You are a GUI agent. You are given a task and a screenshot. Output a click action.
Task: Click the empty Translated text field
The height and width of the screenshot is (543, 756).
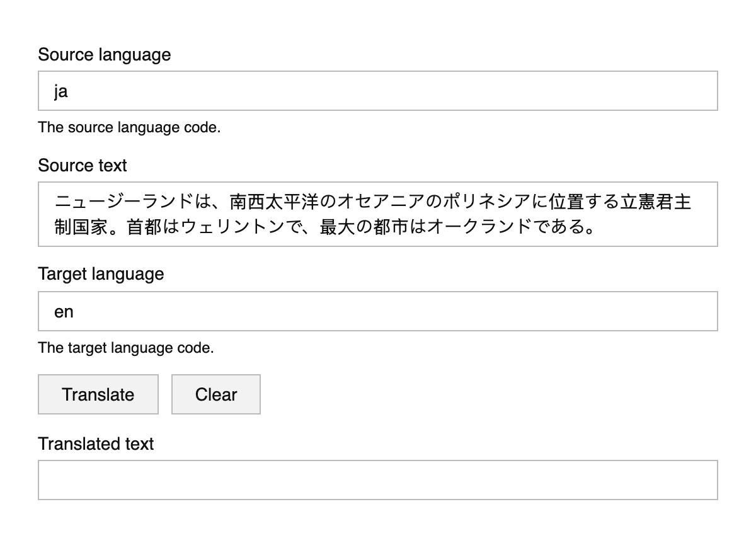coord(378,480)
